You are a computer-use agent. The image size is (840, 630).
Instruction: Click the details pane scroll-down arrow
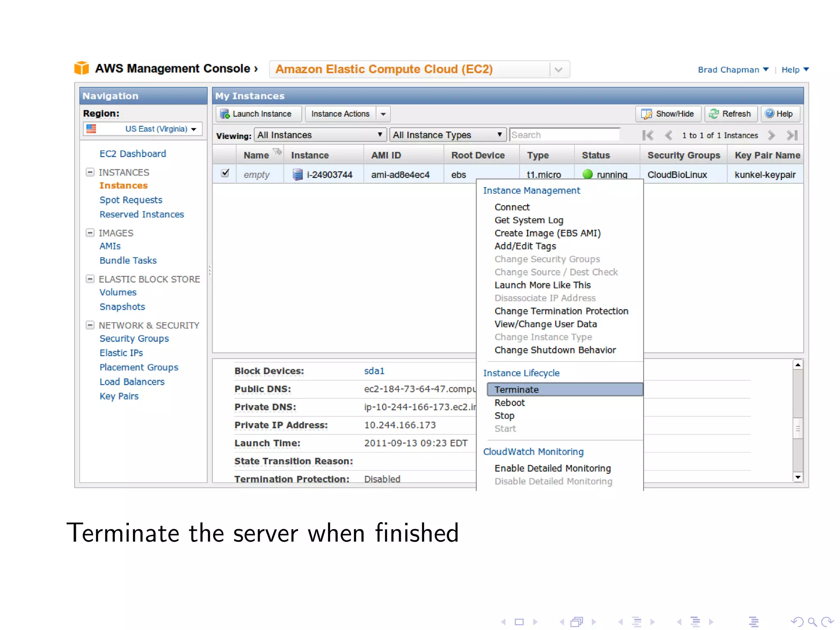798,477
